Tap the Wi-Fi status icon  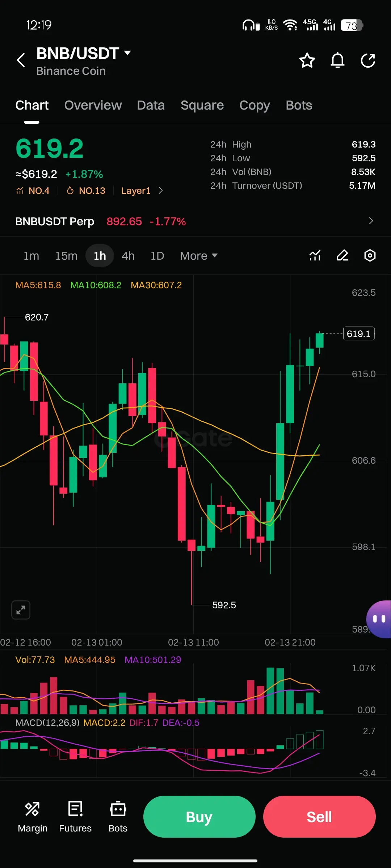(290, 25)
